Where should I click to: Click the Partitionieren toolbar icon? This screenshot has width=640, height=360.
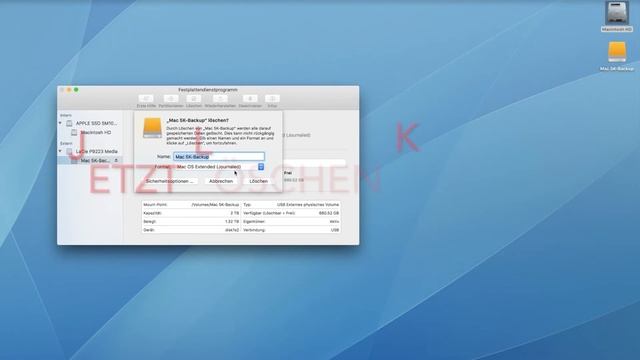click(171, 98)
